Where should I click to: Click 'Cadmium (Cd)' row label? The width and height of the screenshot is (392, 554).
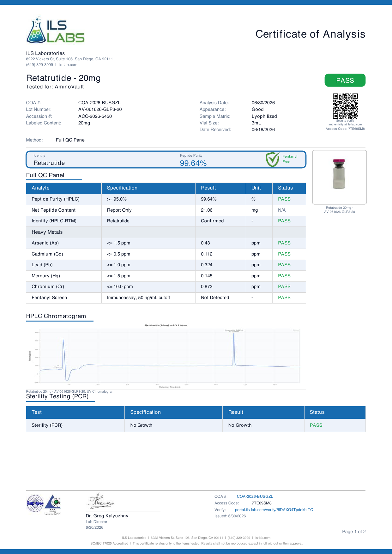pyautogui.click(x=47, y=254)
